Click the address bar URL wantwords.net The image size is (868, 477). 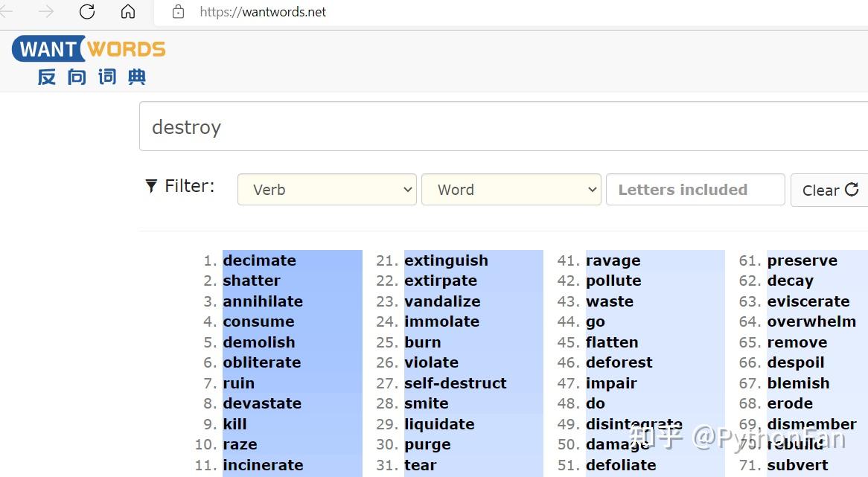[x=263, y=12]
